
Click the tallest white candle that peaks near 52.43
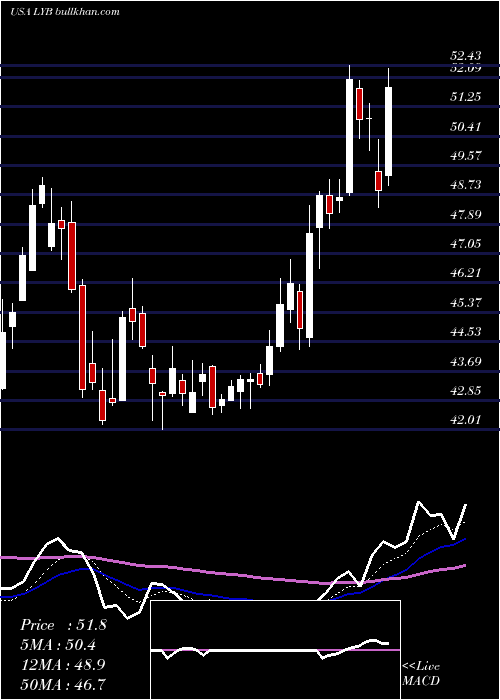pyautogui.click(x=350, y=136)
